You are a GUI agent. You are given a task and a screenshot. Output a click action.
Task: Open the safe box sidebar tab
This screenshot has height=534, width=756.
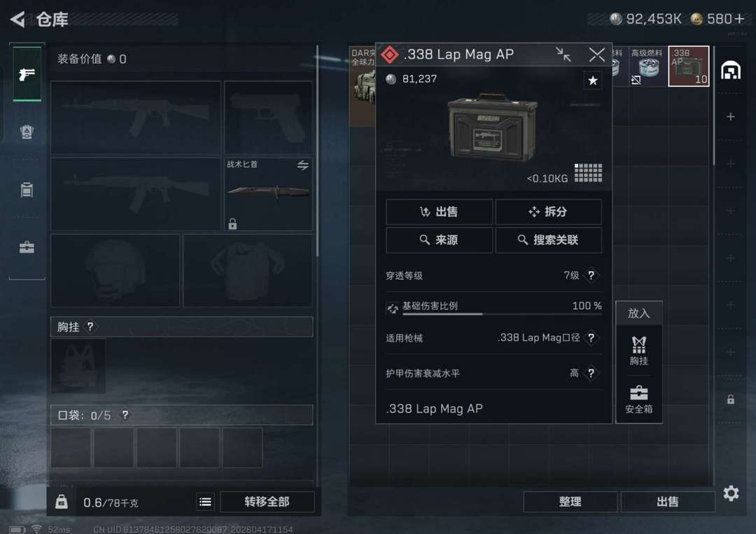point(27,247)
